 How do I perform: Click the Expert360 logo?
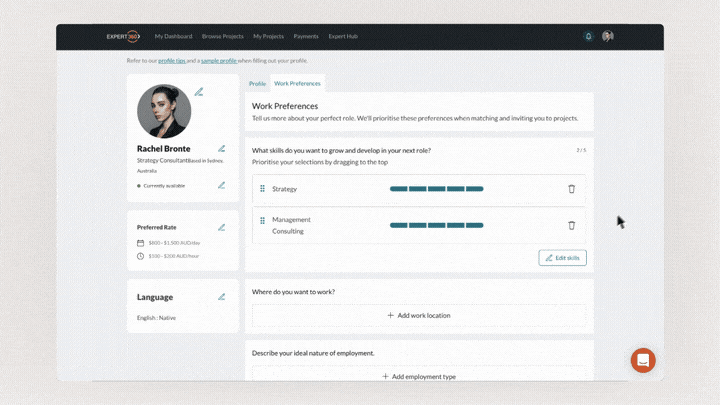point(123,36)
